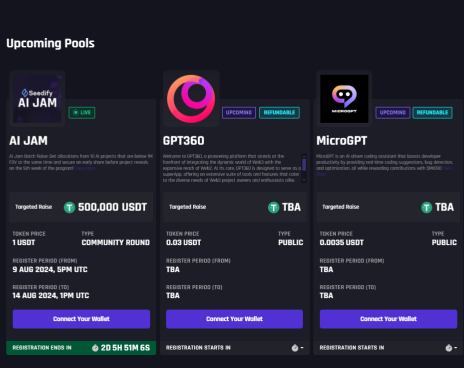Click the timer icon in GPT360 registration footer
464x368 pixels.
tap(295, 348)
